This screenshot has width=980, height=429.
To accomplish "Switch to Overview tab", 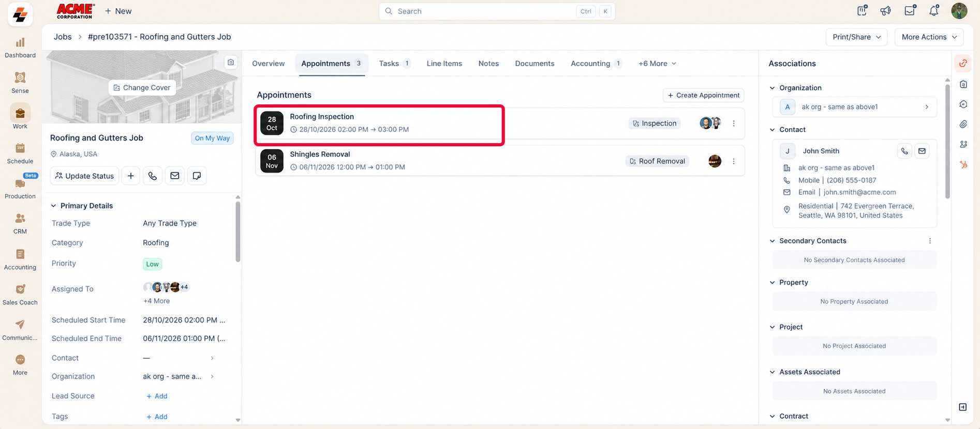I will tap(269, 64).
